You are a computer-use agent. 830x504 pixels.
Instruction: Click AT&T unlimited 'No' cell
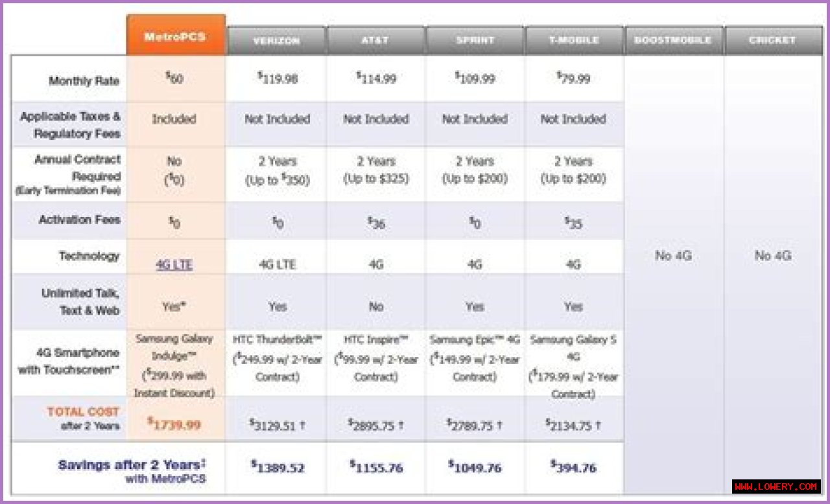[x=376, y=307]
